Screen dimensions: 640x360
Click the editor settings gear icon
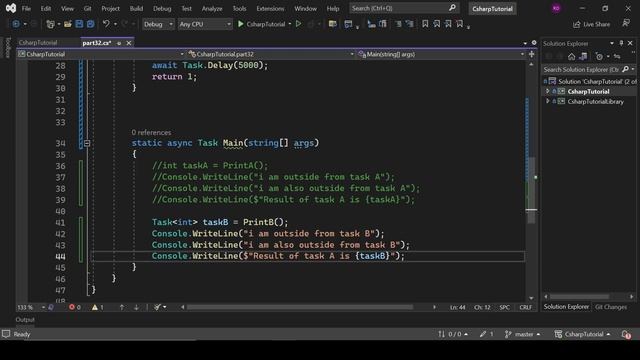click(x=534, y=43)
